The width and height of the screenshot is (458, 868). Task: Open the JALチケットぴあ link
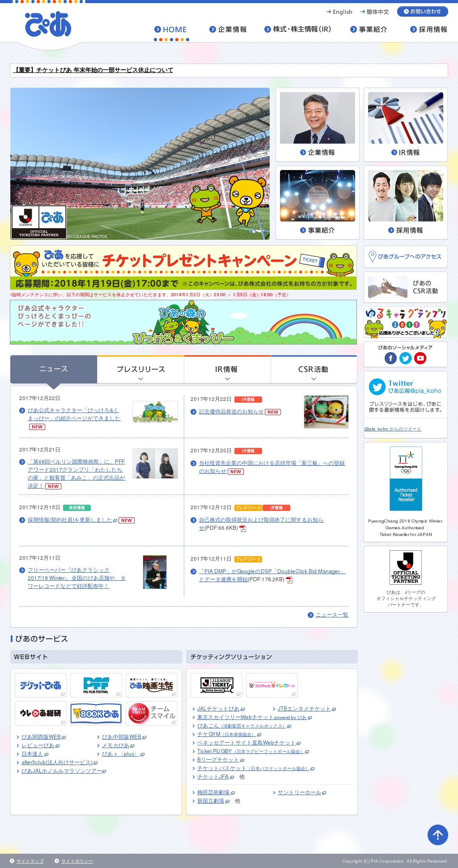tap(218, 709)
